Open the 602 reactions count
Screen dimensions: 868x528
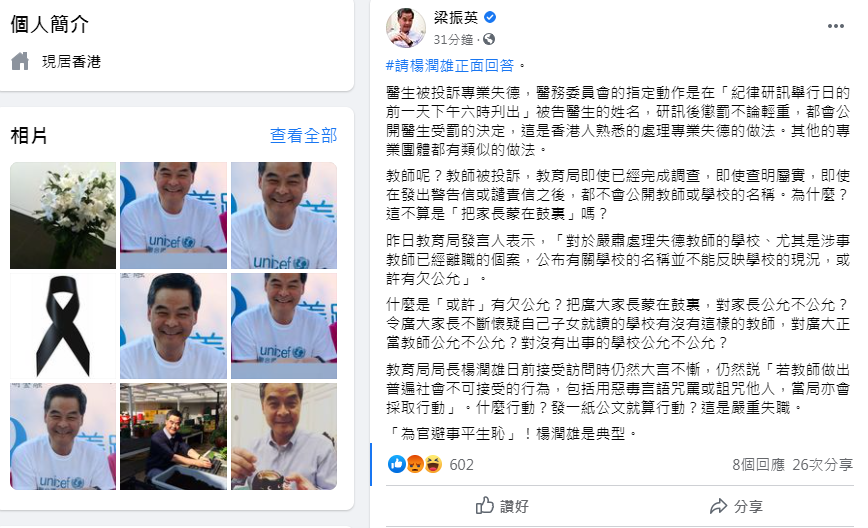tap(462, 464)
